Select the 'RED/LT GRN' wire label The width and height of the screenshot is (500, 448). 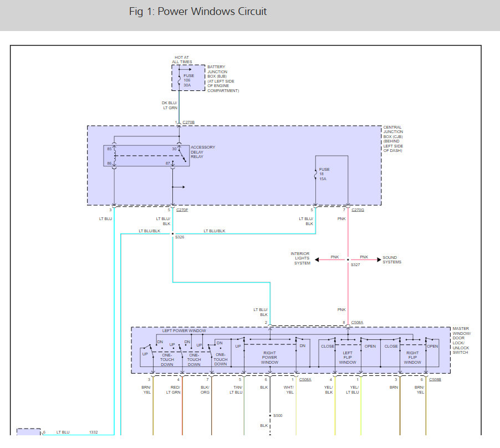pos(173,390)
